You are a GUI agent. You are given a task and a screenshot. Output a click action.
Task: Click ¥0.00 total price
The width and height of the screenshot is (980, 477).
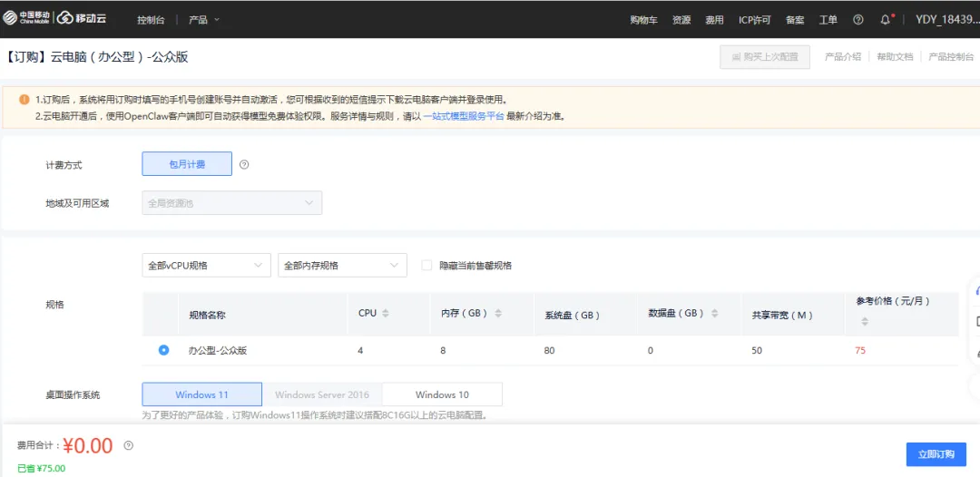pyautogui.click(x=87, y=446)
